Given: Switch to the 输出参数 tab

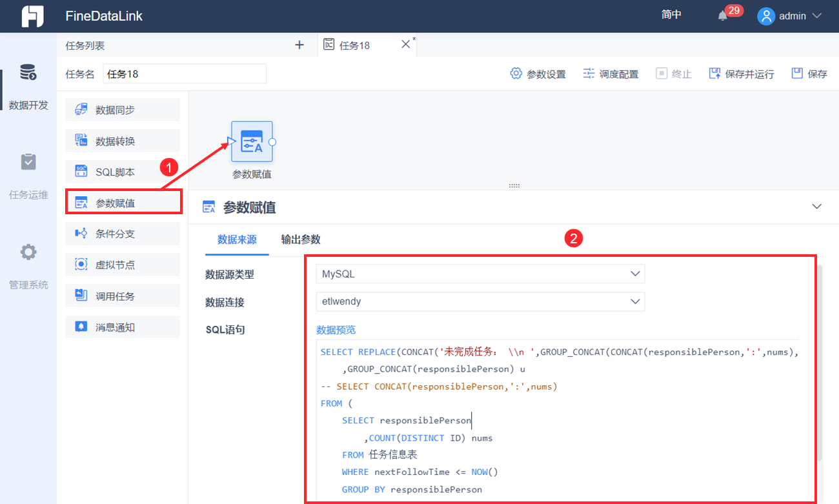Looking at the screenshot, I should coord(301,239).
